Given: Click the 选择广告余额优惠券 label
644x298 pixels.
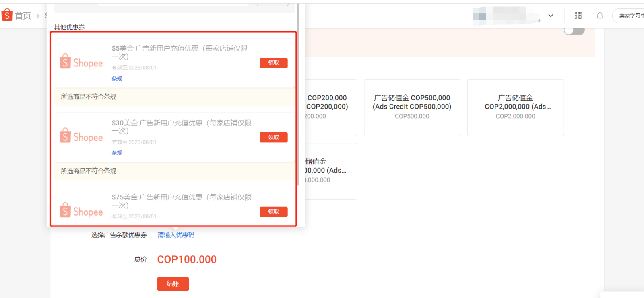Looking at the screenshot, I should pos(119,235).
